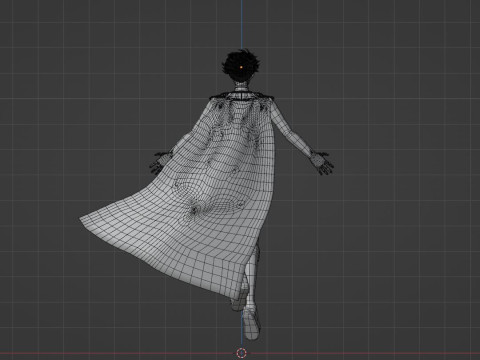The width and height of the screenshot is (480, 360).
Task: Select the character's black hair mesh
Action: (241, 66)
